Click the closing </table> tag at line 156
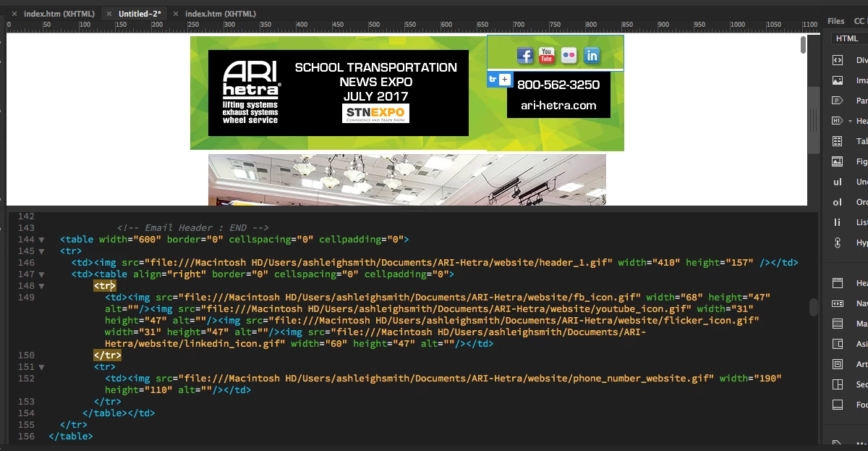This screenshot has height=451, width=868. 71,437
